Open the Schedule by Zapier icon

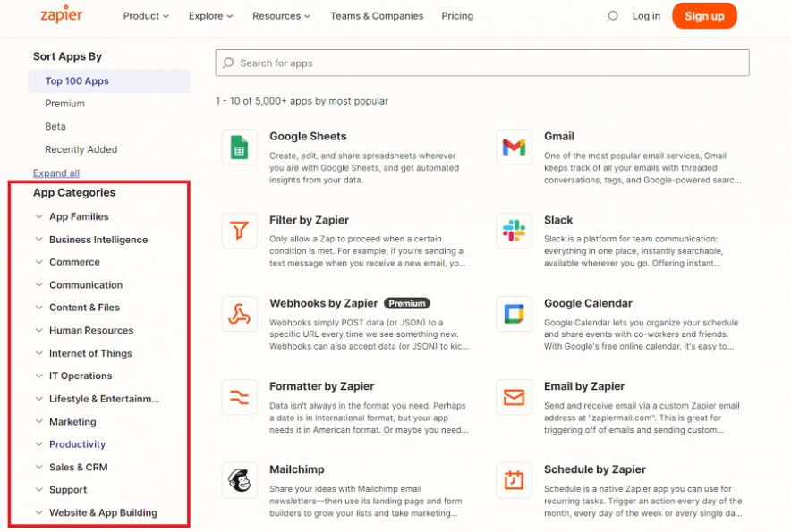tap(514, 480)
